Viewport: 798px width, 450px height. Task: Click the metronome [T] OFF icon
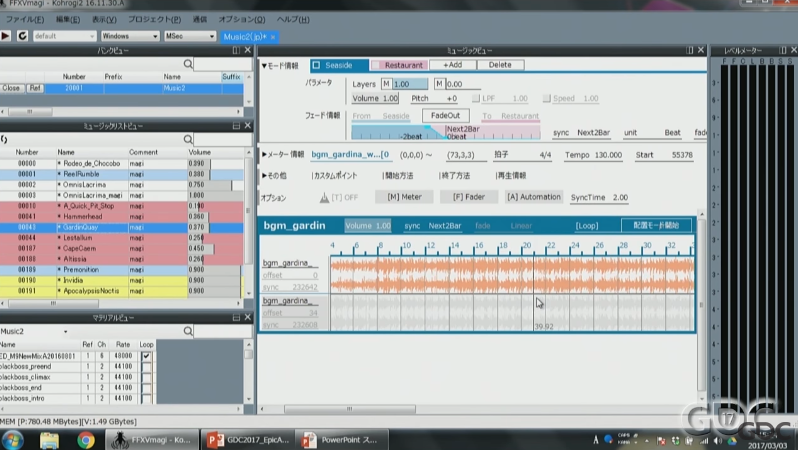point(324,198)
